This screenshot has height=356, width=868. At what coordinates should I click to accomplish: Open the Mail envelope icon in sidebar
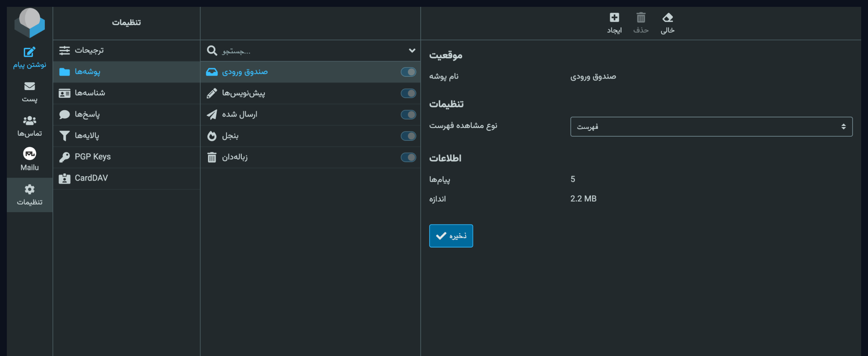point(29,87)
